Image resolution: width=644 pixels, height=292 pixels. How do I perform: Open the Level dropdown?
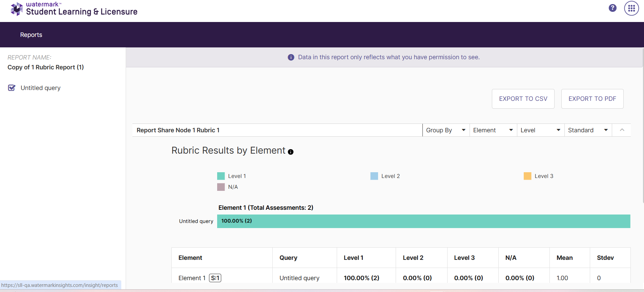click(x=541, y=130)
